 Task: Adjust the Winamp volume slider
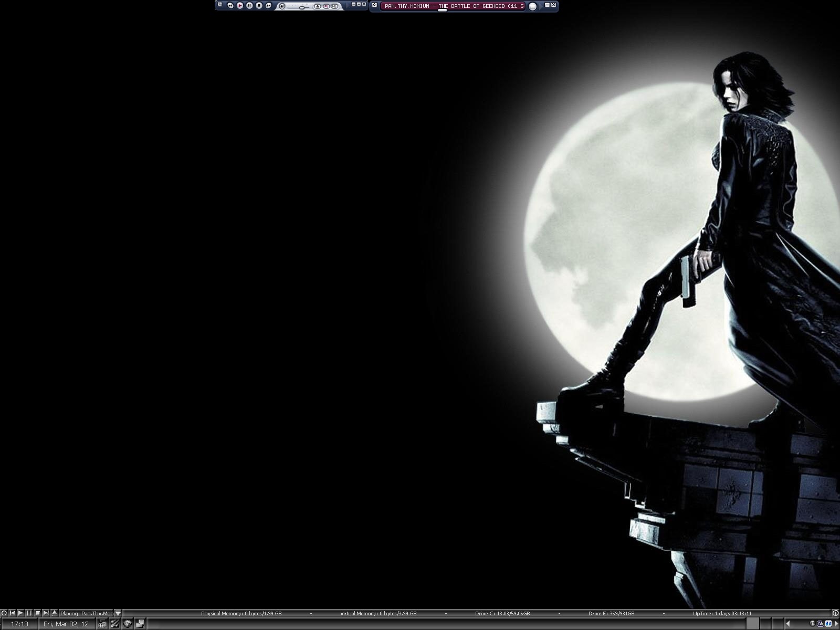click(x=302, y=7)
